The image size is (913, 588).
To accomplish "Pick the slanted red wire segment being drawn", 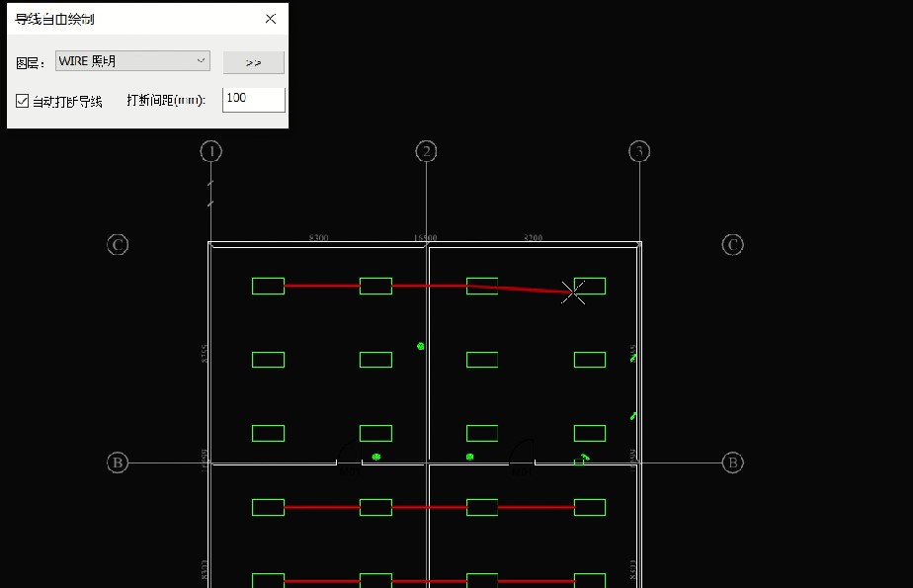I will tap(520, 289).
